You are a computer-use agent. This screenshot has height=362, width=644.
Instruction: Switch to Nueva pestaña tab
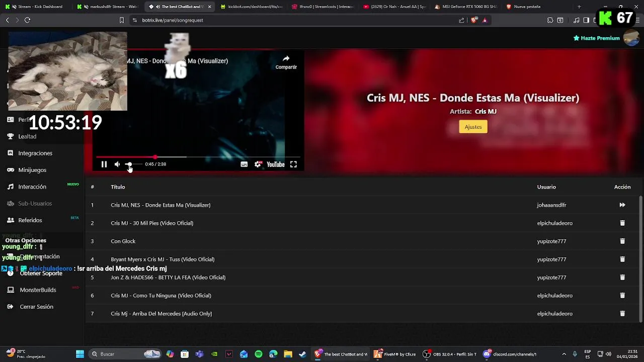538,7
